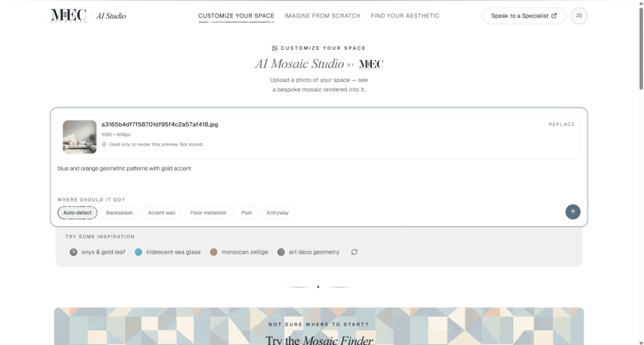The image size is (644, 345).
Task: Click the art deco geometry swatch icon
Action: tap(281, 252)
